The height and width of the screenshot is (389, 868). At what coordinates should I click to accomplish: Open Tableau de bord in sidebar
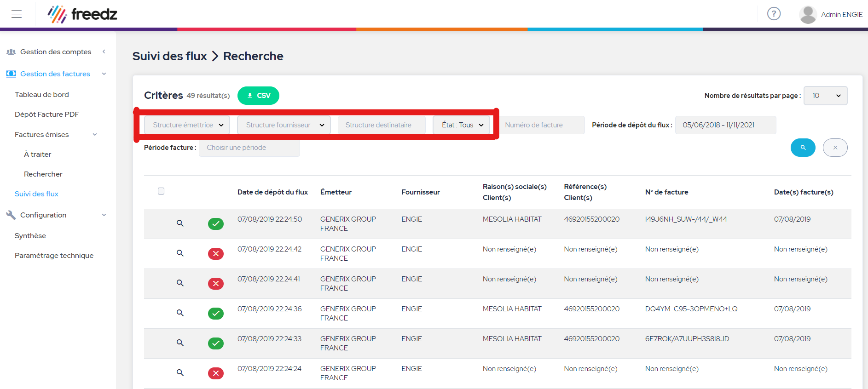point(42,95)
